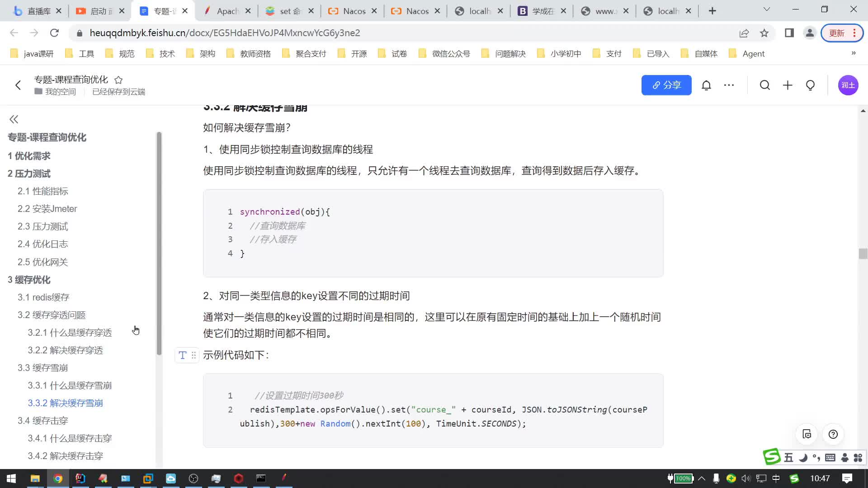Jump to outline item 3.2.2 解决缓存穿透

(66, 350)
